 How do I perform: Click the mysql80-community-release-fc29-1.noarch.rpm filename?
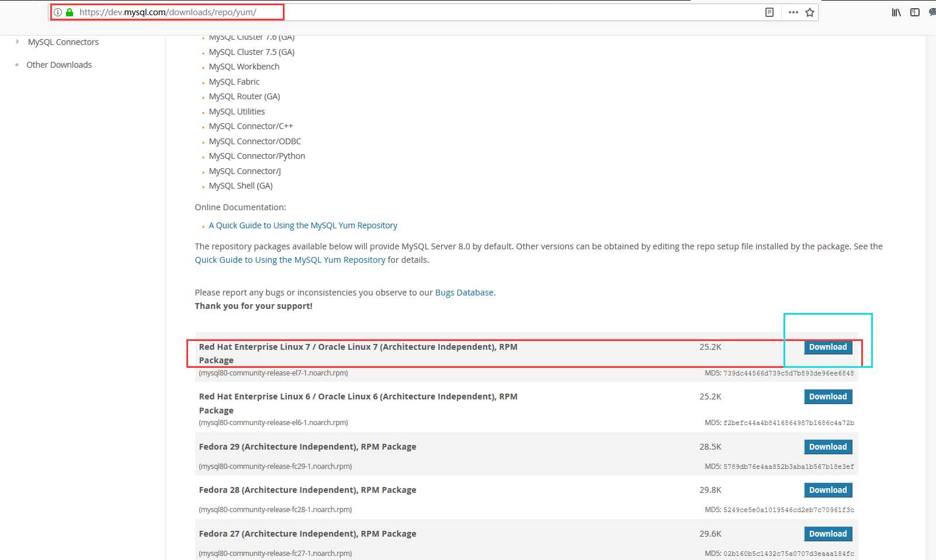275,467
